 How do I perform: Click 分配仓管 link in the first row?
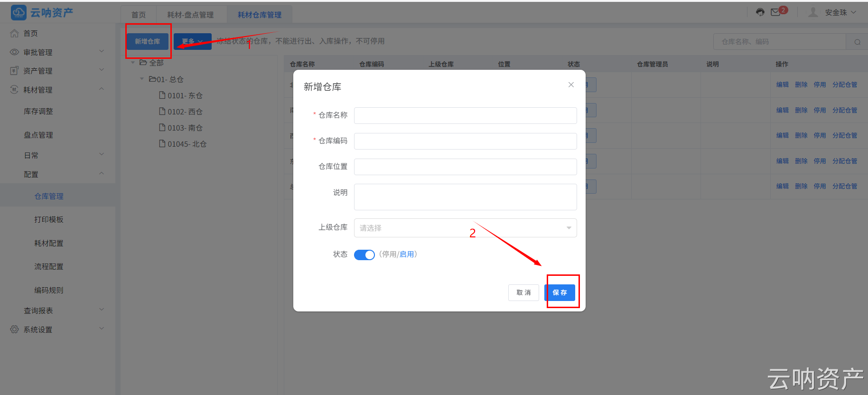pyautogui.click(x=845, y=85)
